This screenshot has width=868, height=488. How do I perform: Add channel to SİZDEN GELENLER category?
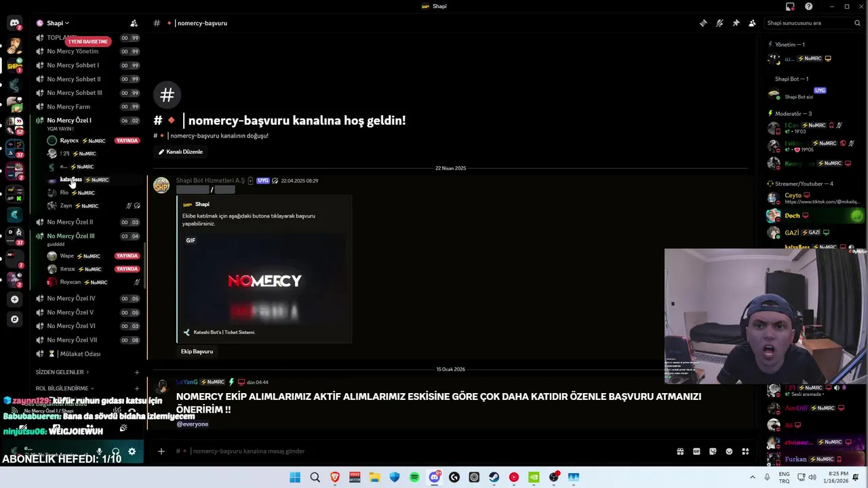[x=136, y=372]
